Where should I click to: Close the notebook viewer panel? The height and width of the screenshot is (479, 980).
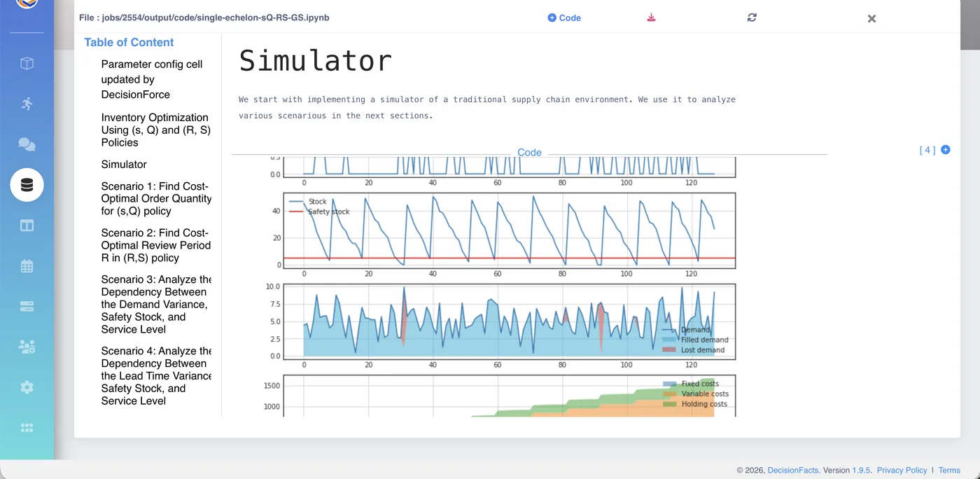(x=871, y=19)
